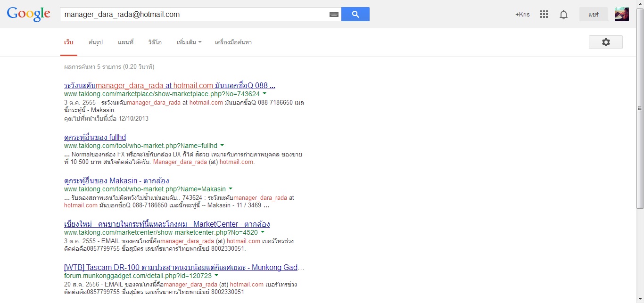This screenshot has height=303, width=644.
Task: Click the green URL forum.munkonggadget.com/detail.php?id=120723
Action: click(138, 276)
